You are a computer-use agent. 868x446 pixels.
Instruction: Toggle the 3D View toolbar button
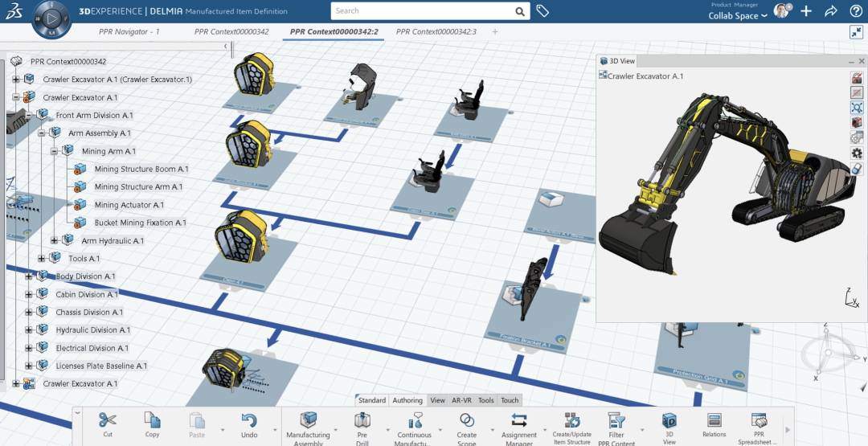coord(669,420)
